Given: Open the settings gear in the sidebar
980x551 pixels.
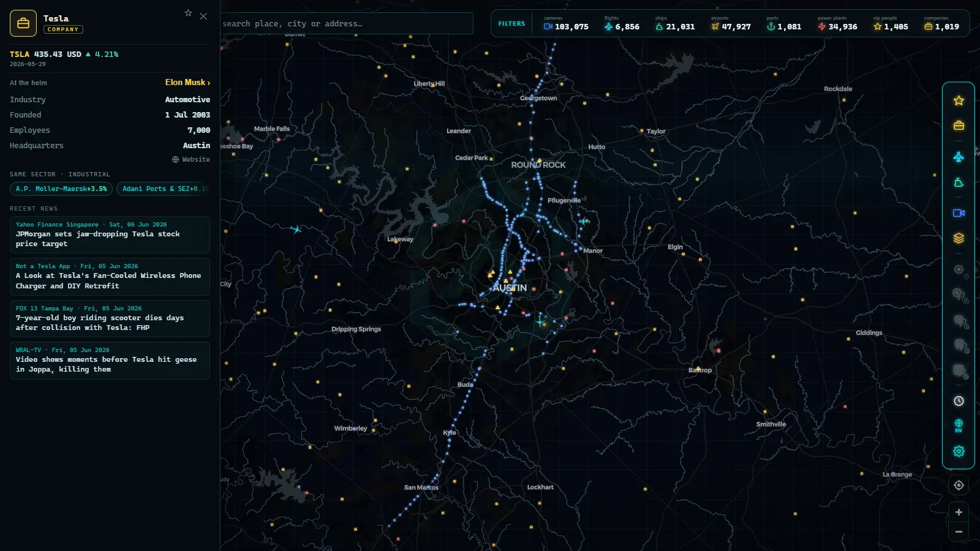Looking at the screenshot, I should click(959, 451).
